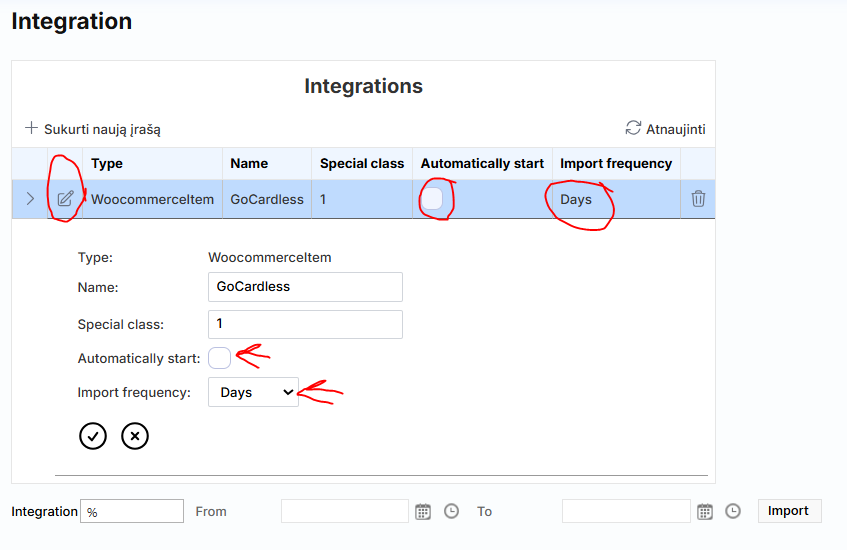This screenshot has width=847, height=550.
Task: Collapse the GoCardless row using the chevron
Action: tap(30, 199)
